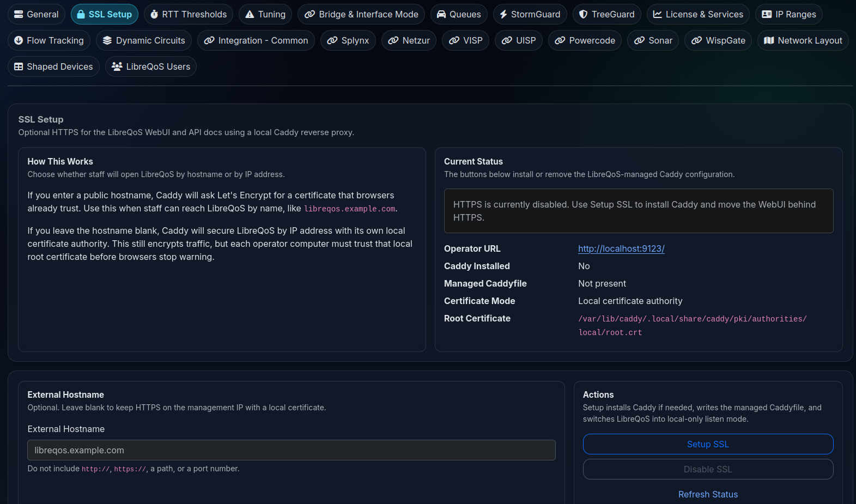The width and height of the screenshot is (856, 504).
Task: Click the pink https:// code hint
Action: click(x=130, y=469)
